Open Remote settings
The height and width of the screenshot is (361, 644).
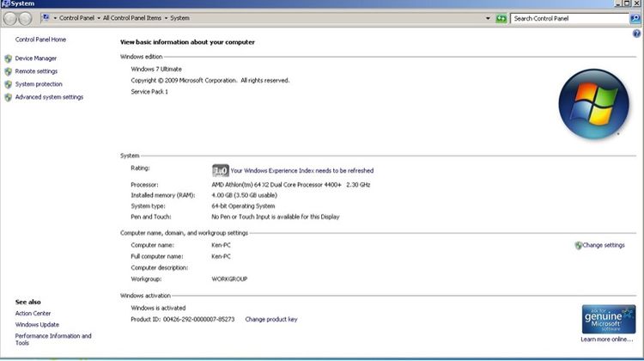[36, 71]
